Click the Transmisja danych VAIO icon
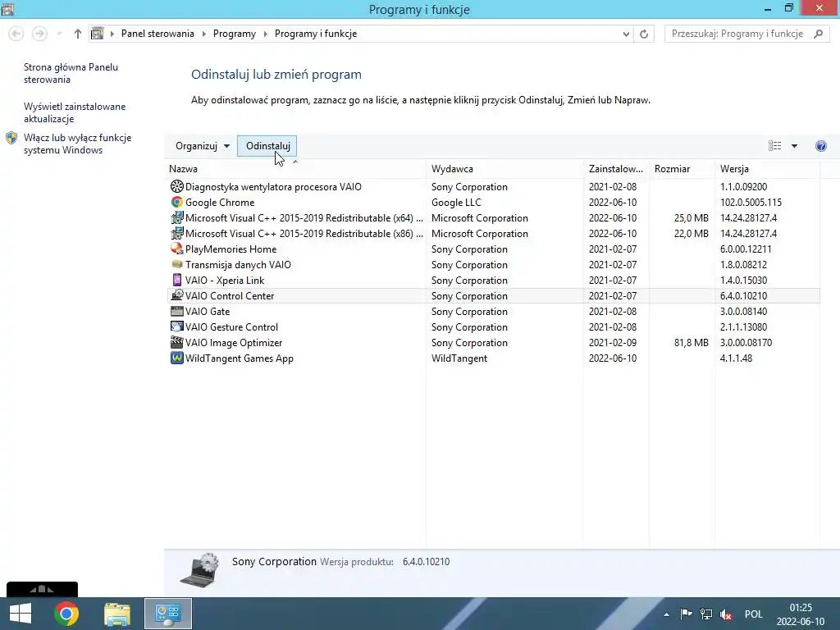Image resolution: width=840 pixels, height=630 pixels. coord(177,264)
